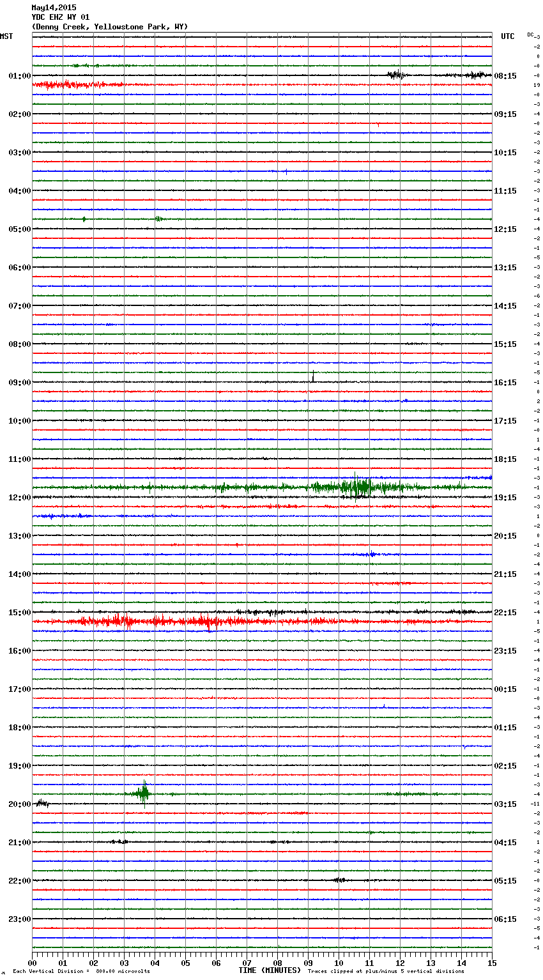Image resolution: width=543 pixels, height=980 pixels.
Task: Click the date label May14,2015
Action: pyautogui.click(x=54, y=8)
